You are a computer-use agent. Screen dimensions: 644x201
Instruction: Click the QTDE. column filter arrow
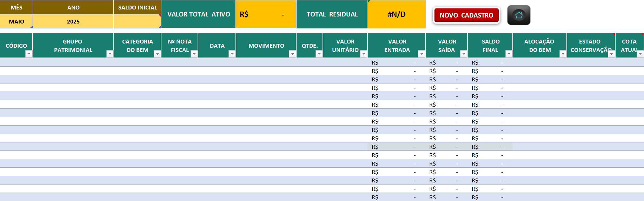(x=319, y=54)
